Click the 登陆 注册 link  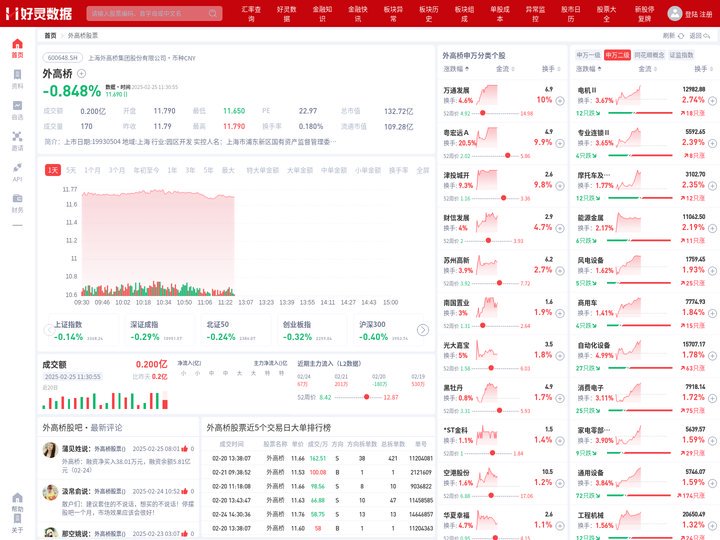pyautogui.click(x=698, y=14)
